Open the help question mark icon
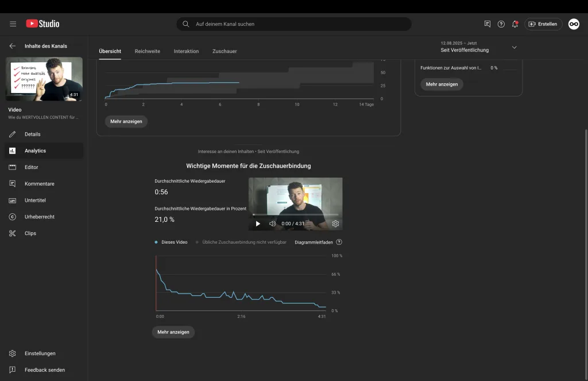This screenshot has width=588, height=381. (x=501, y=24)
